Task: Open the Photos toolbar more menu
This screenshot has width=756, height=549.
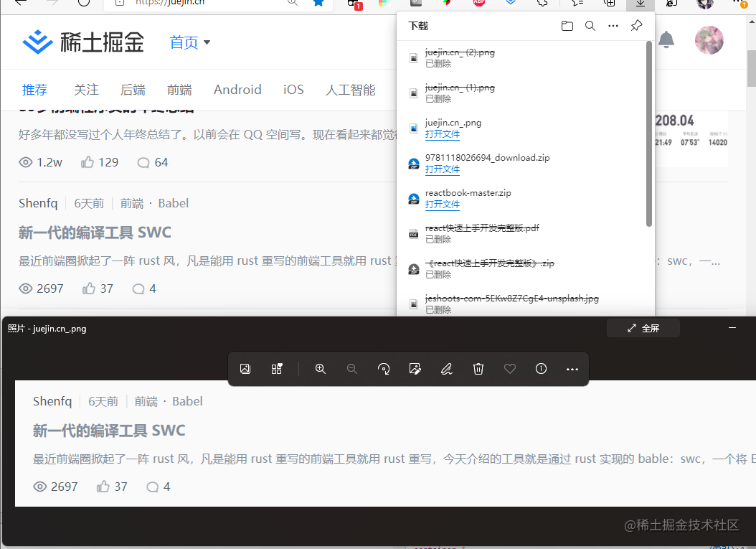Action: pyautogui.click(x=572, y=369)
